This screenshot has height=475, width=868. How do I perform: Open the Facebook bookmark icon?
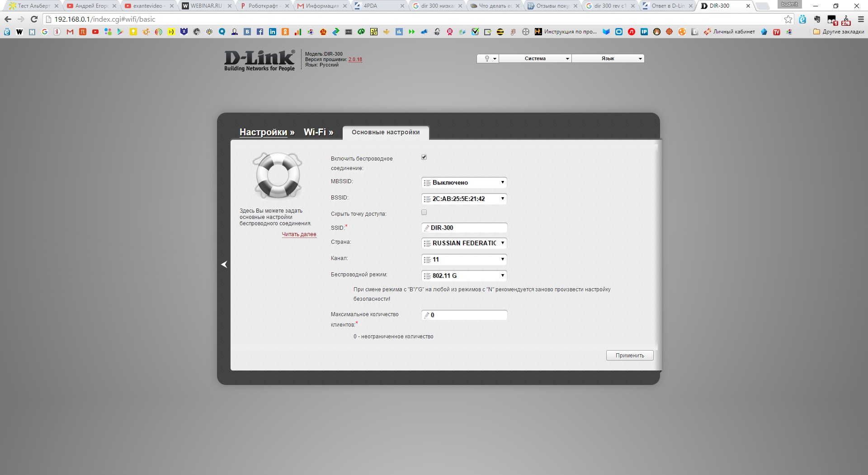pos(260,32)
